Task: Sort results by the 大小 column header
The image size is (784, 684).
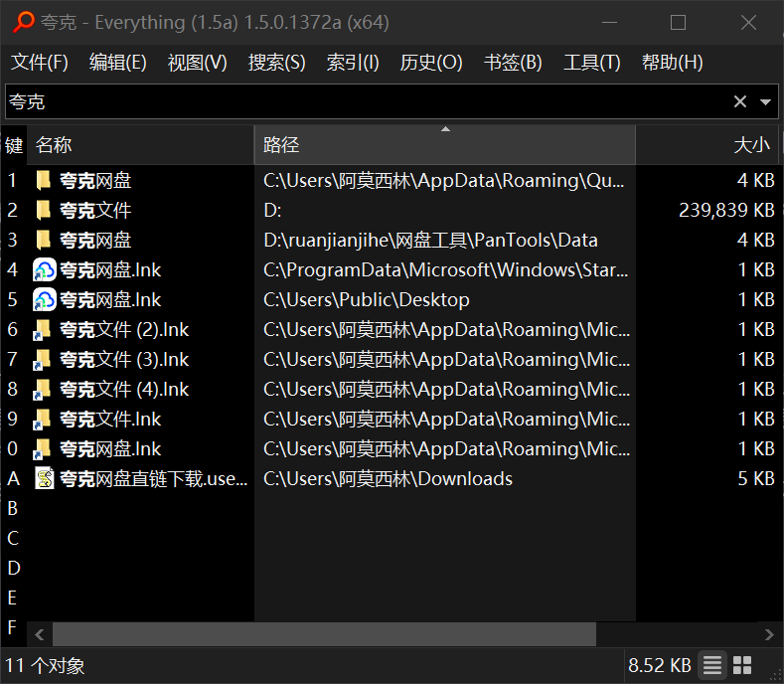Action: [706, 145]
